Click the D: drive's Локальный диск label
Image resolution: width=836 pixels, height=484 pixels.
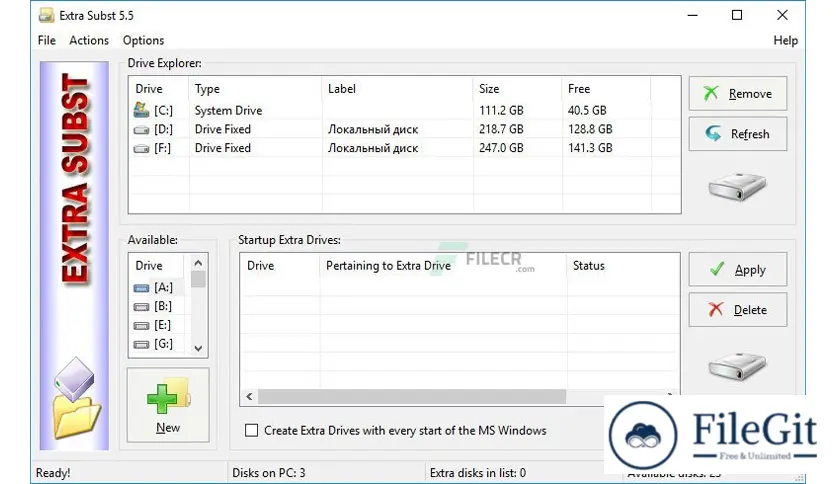(x=373, y=129)
